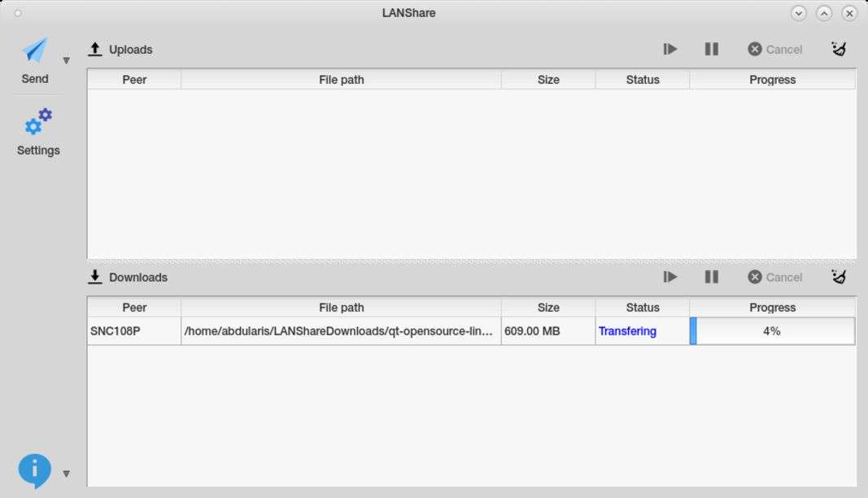
Task: Resume the selected transfer in Downloads
Action: [x=670, y=277]
